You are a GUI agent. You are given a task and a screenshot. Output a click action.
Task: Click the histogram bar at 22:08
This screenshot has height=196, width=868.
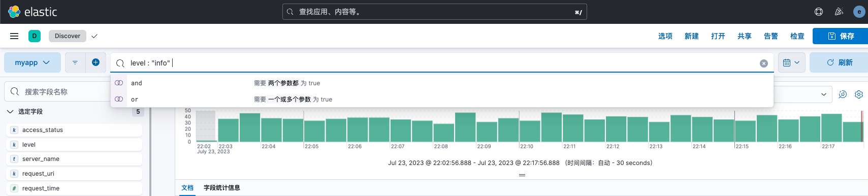point(443,133)
